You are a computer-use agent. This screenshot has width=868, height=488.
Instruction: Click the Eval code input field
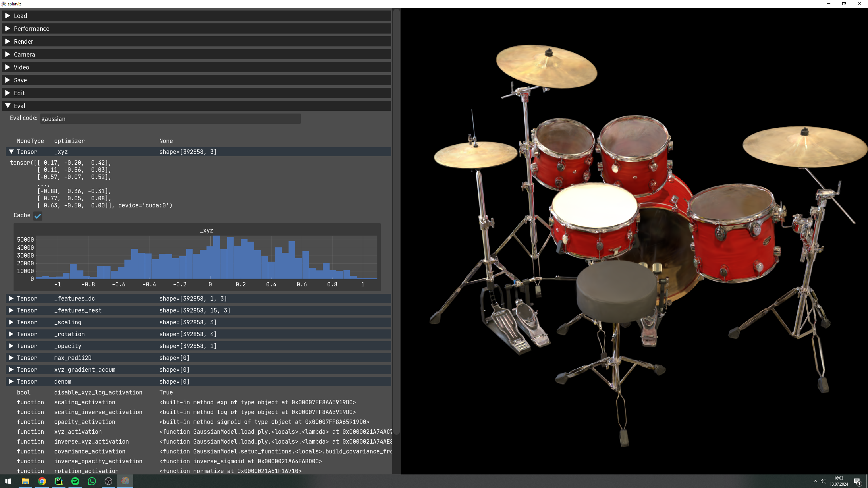[x=170, y=119]
